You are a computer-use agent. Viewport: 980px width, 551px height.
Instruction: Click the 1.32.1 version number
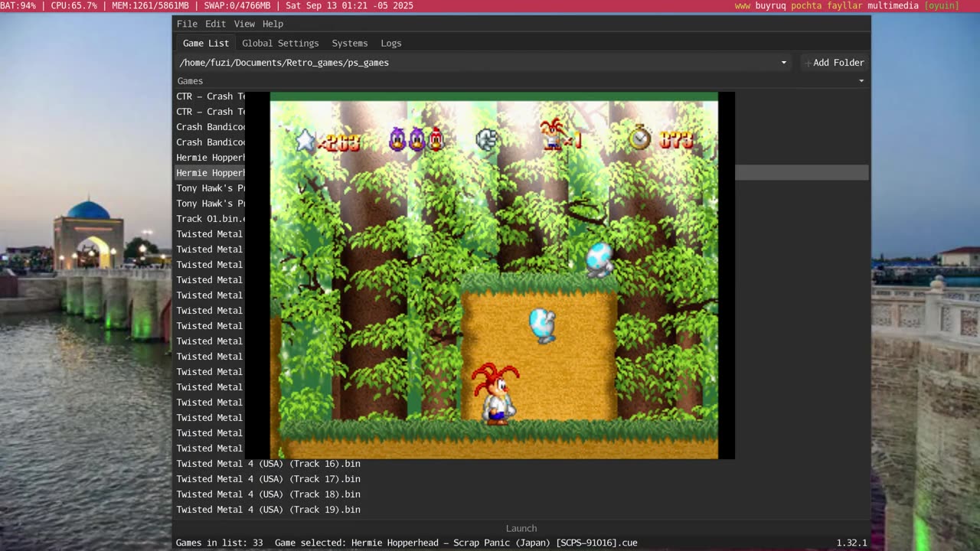coord(852,543)
